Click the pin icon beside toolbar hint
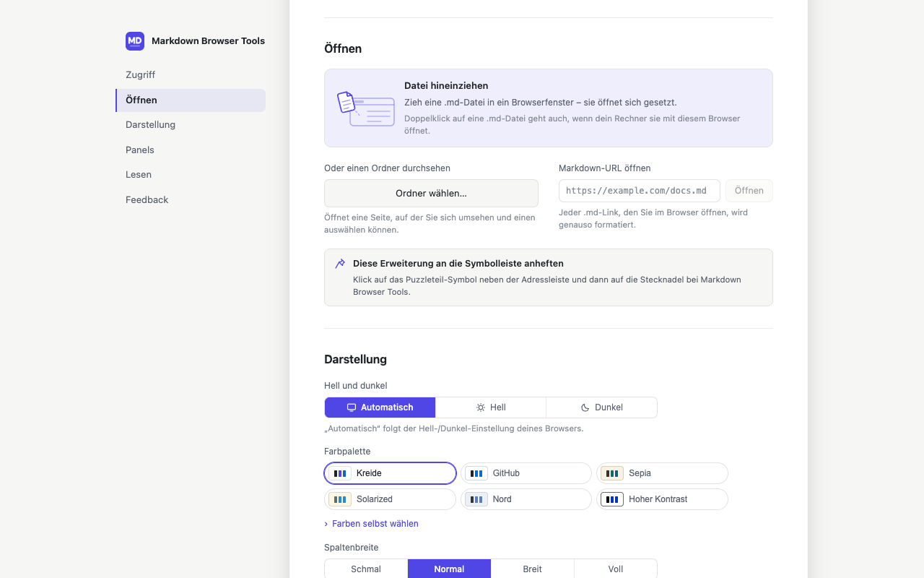This screenshot has height=578, width=924. (x=340, y=264)
